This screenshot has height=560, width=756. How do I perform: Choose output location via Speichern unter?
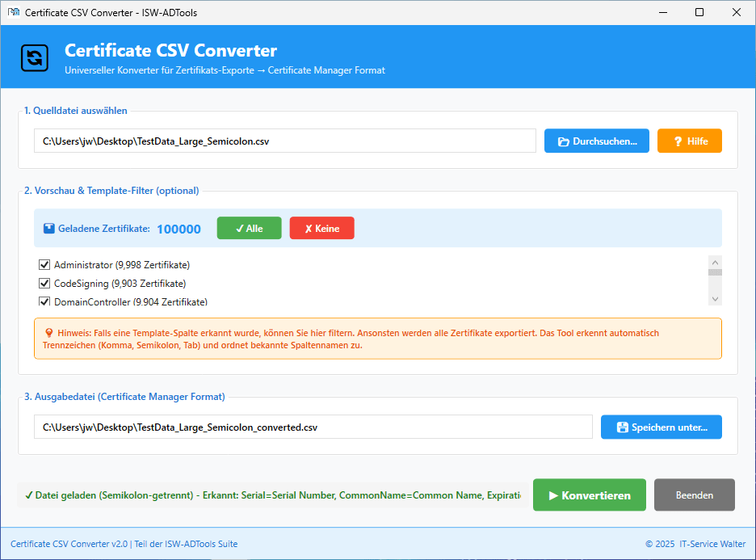tap(661, 427)
